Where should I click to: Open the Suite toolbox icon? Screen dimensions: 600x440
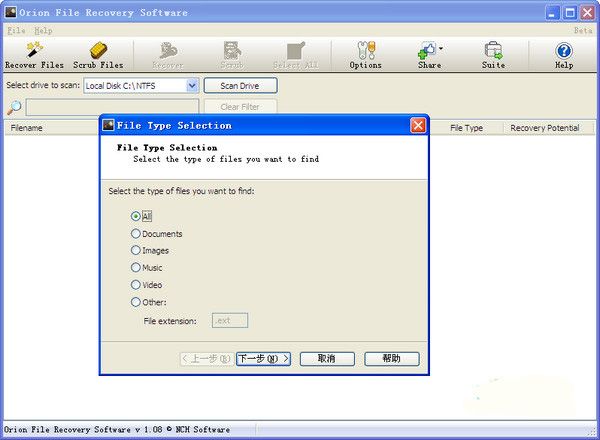[493, 50]
